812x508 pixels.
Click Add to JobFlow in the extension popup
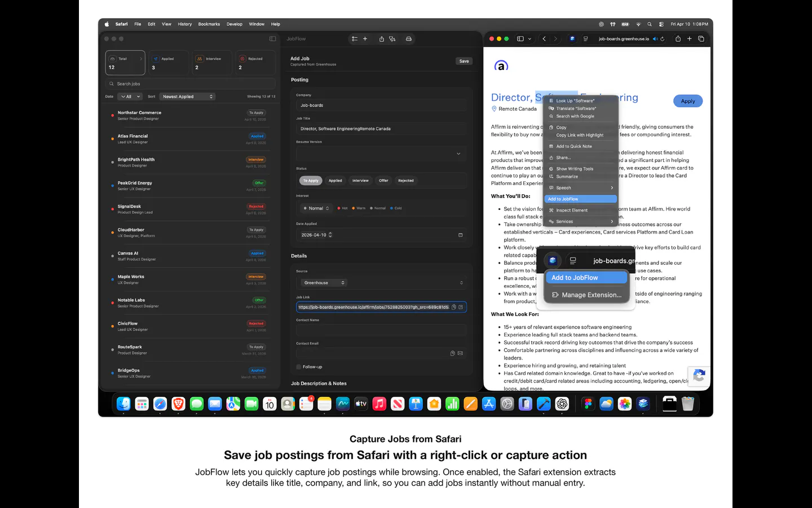tap(586, 278)
